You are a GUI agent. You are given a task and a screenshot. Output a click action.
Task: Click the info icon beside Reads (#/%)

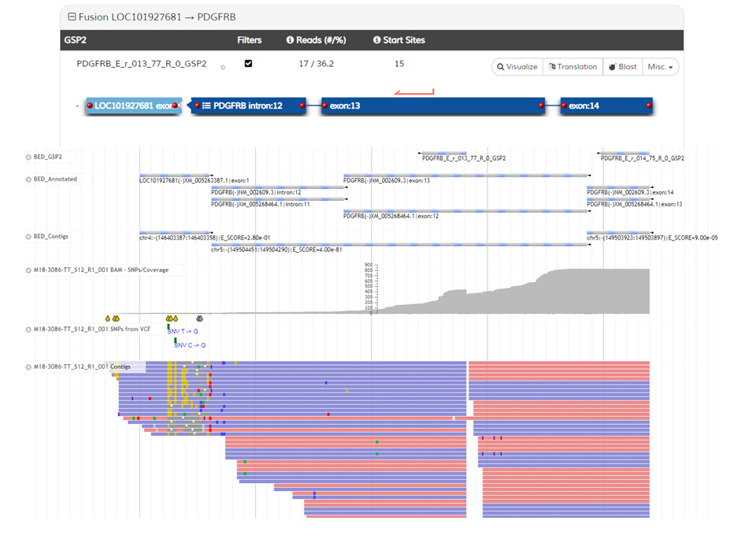coord(290,40)
